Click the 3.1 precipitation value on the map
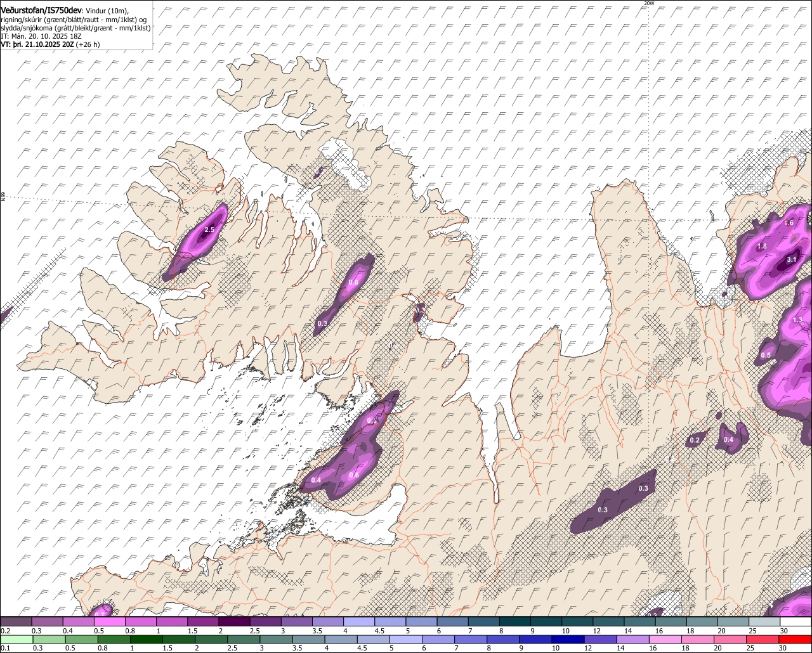 792,259
